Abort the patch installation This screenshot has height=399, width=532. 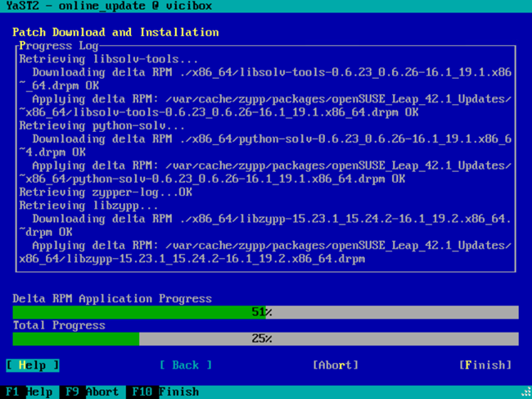point(336,365)
